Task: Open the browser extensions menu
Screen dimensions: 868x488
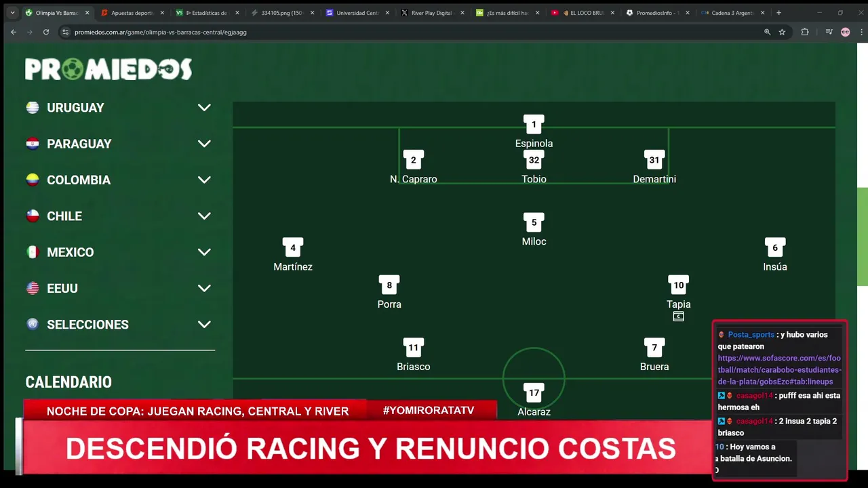Action: 805,32
